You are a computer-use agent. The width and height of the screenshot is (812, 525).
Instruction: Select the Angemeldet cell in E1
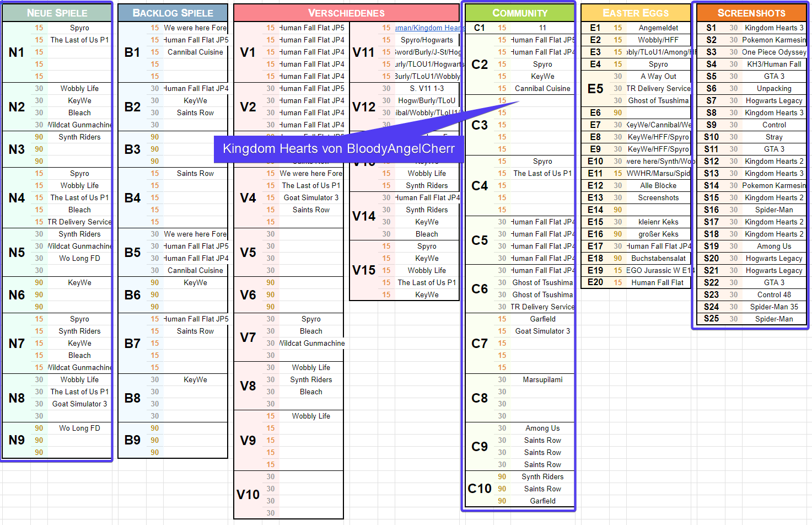click(x=658, y=28)
